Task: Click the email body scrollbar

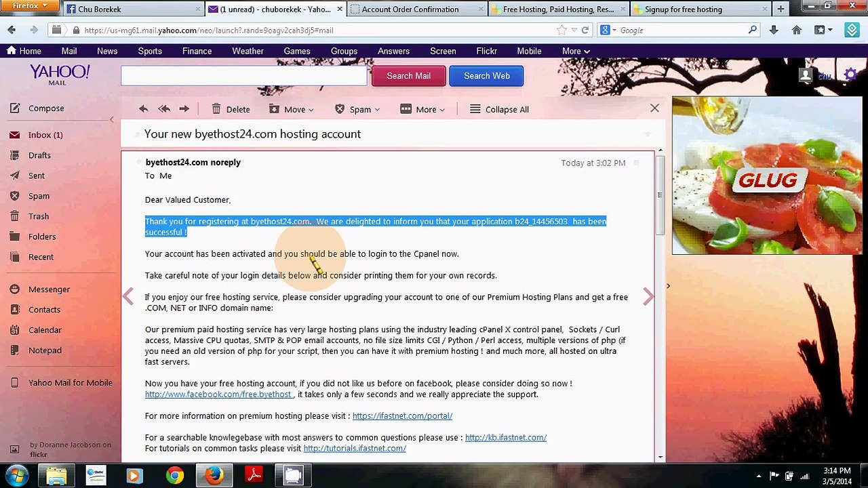Action: click(660, 197)
